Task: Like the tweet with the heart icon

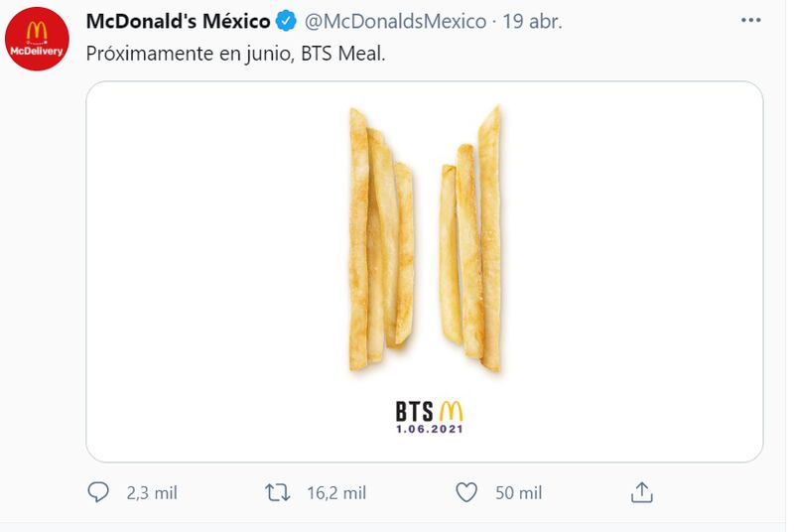Action: [466, 492]
